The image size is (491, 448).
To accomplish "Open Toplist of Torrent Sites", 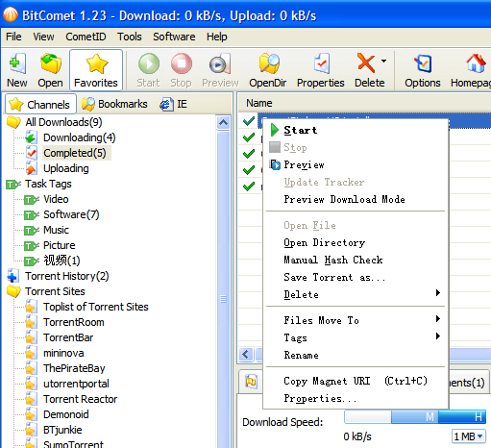I will coord(96,307).
